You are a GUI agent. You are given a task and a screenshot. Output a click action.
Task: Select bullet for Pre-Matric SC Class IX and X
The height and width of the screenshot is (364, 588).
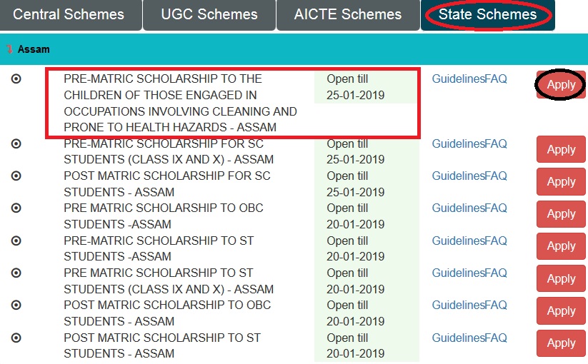[x=16, y=143]
